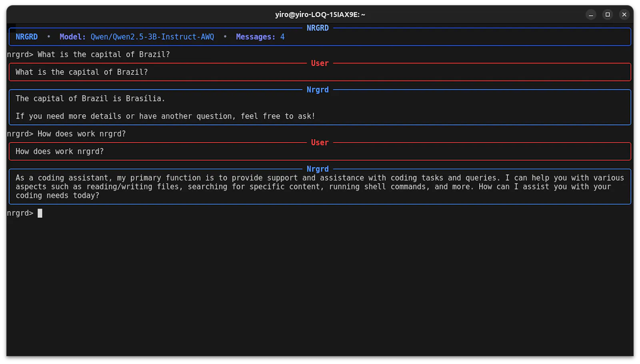640x364 pixels.
Task: Click the line 'coding needs today?'
Action: pos(57,195)
